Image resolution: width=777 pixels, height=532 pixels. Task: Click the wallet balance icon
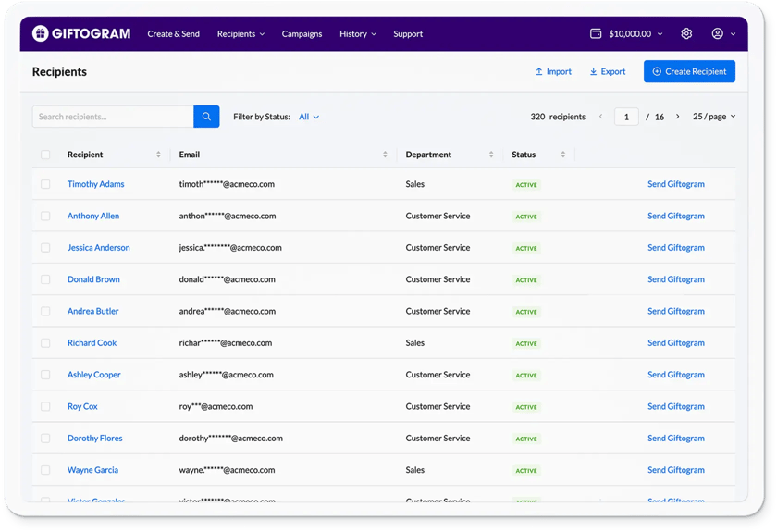[x=596, y=34]
